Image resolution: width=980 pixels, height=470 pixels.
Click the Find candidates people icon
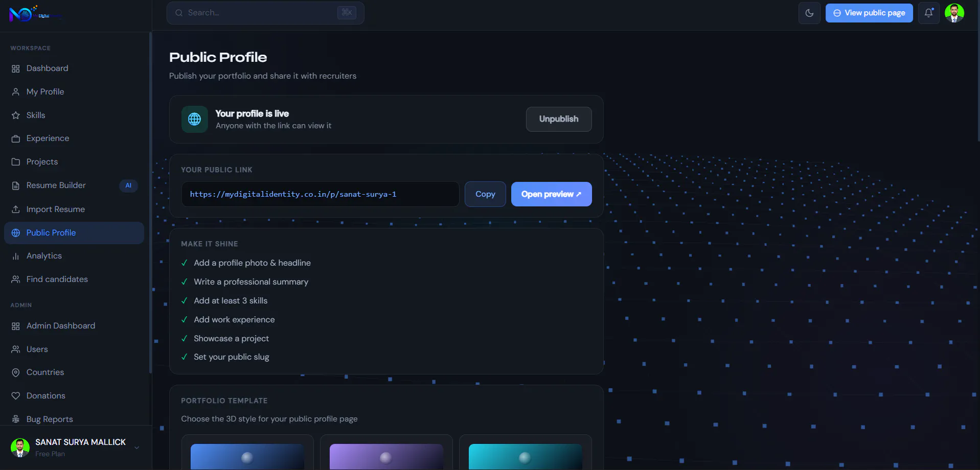(x=16, y=279)
